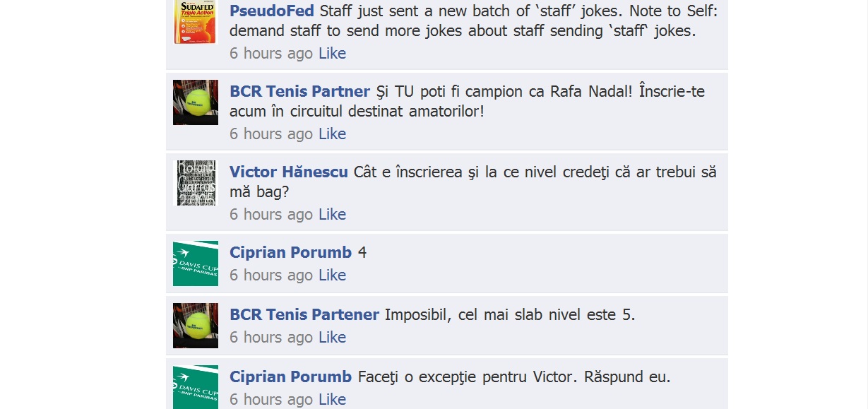The width and height of the screenshot is (868, 409).
Task: Open the PseudoFed profile name link
Action: 272,11
